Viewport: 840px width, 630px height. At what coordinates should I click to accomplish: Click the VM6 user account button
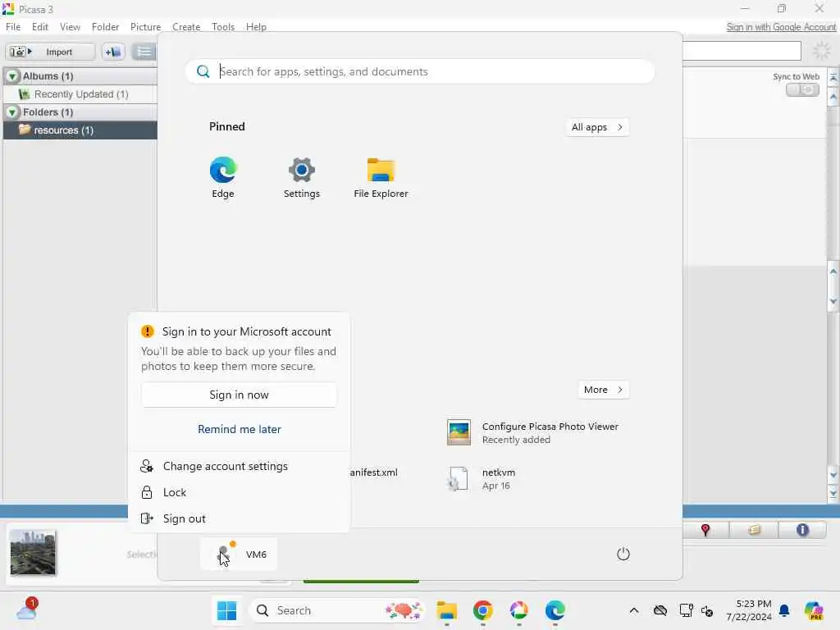[x=239, y=554]
